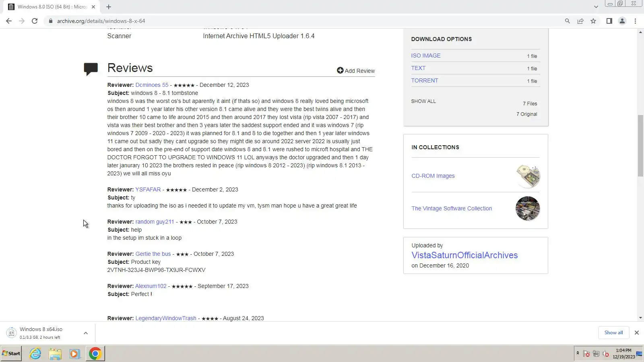Click the scrollbar up arrow

640,32
